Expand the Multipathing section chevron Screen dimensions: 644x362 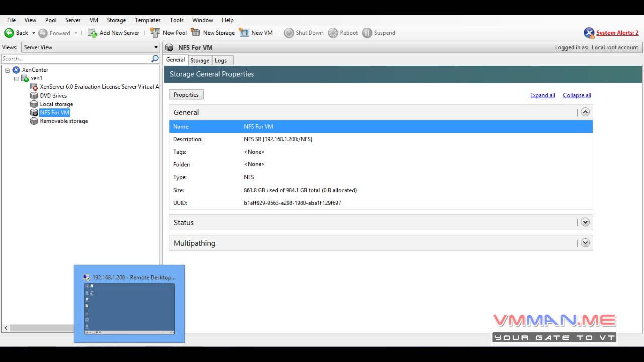(585, 243)
